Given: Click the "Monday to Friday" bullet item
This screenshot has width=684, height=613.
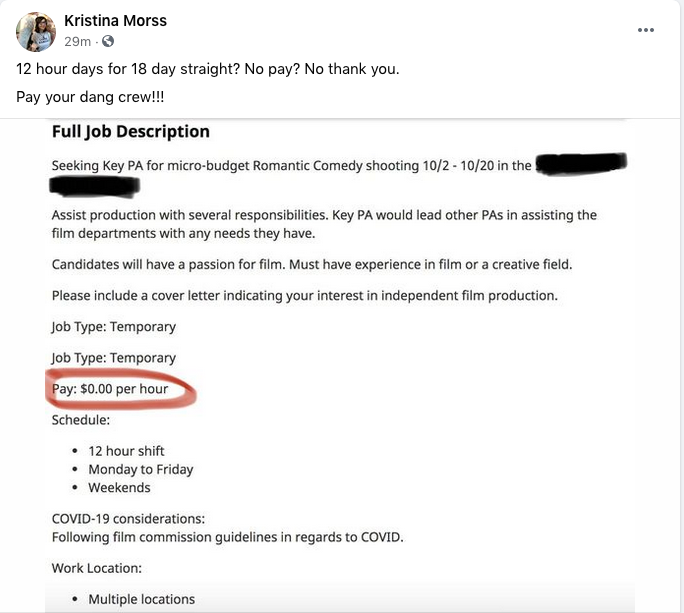Looking at the screenshot, I should click(140, 469).
